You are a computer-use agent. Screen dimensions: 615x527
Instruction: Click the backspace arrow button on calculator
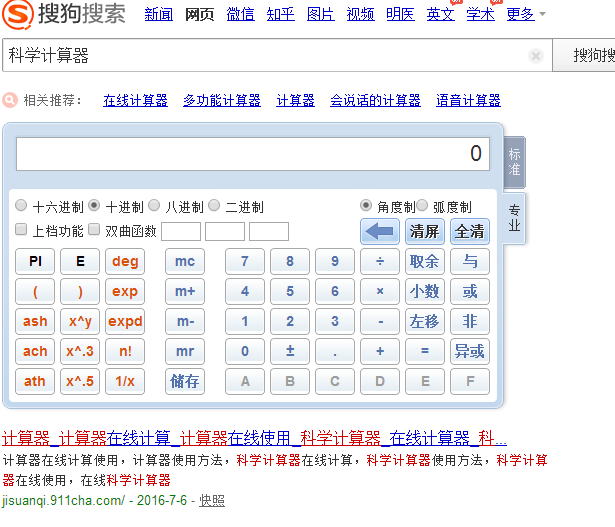379,231
